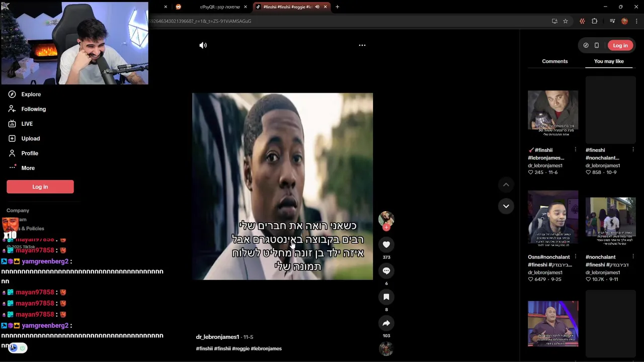Viewport: 644px width, 362px height.
Task: Save video with the bookmark icon
Action: (x=386, y=297)
